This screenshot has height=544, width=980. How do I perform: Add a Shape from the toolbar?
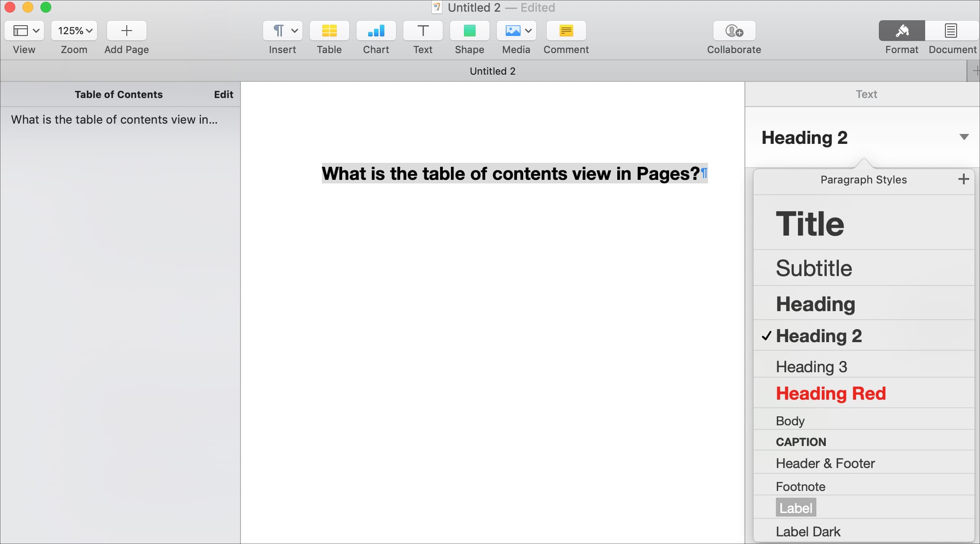pos(470,31)
